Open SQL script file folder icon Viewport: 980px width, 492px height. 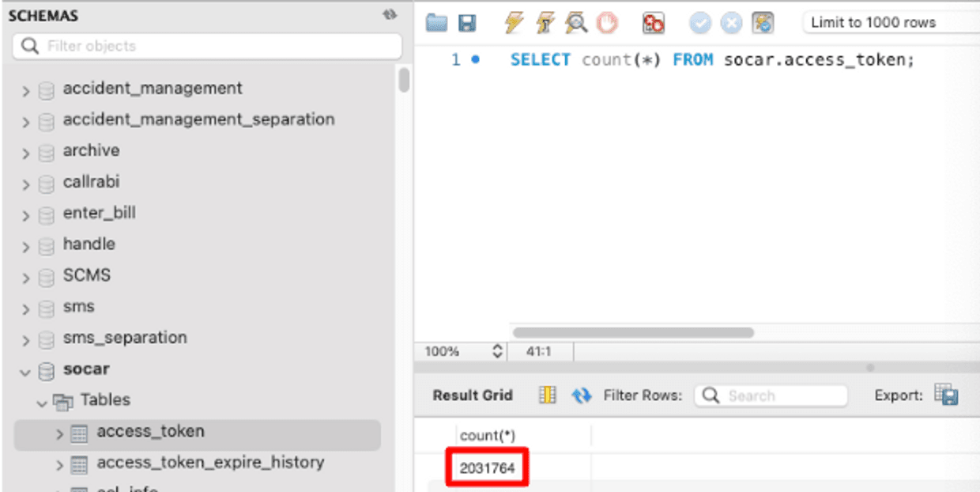(x=436, y=23)
